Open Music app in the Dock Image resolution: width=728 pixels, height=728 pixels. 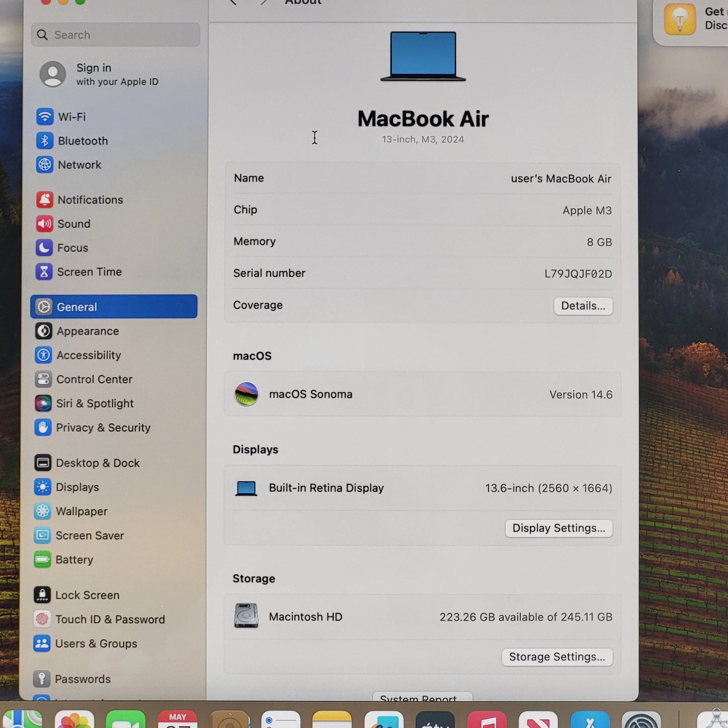coord(487,719)
